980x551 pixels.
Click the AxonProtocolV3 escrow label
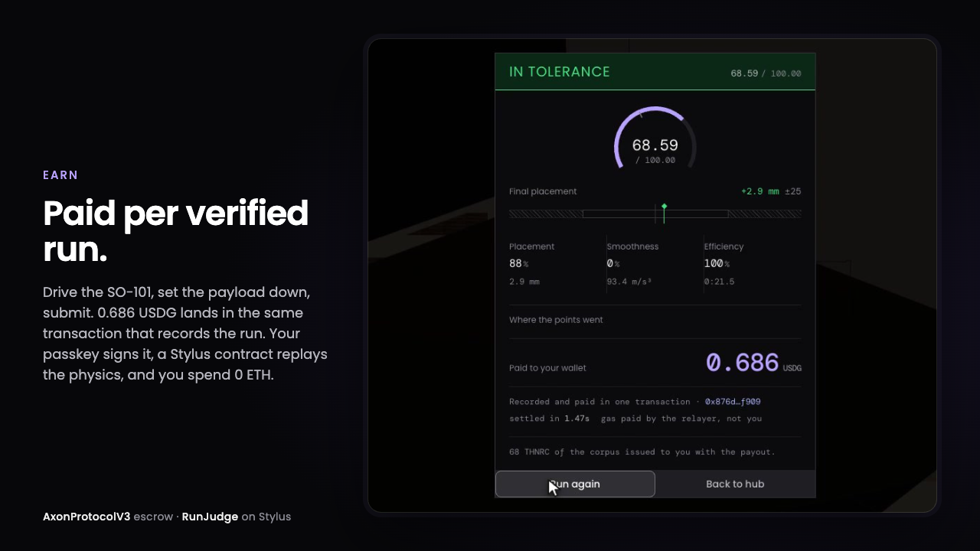tap(108, 517)
